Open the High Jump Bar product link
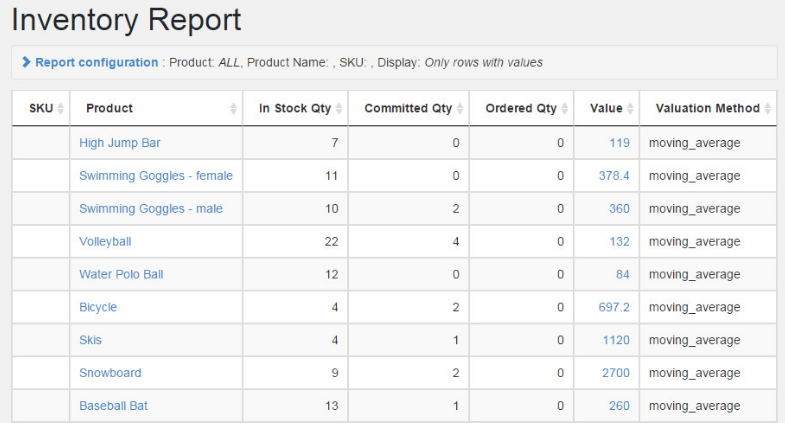785x423 pixels. coord(119,143)
